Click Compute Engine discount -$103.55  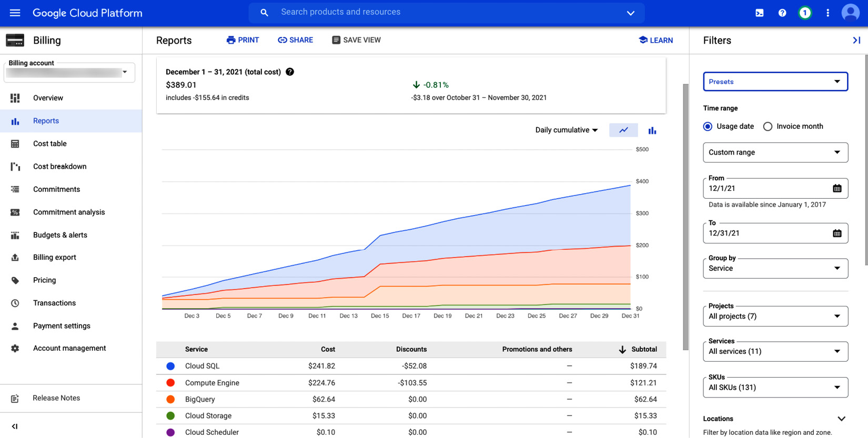(412, 383)
